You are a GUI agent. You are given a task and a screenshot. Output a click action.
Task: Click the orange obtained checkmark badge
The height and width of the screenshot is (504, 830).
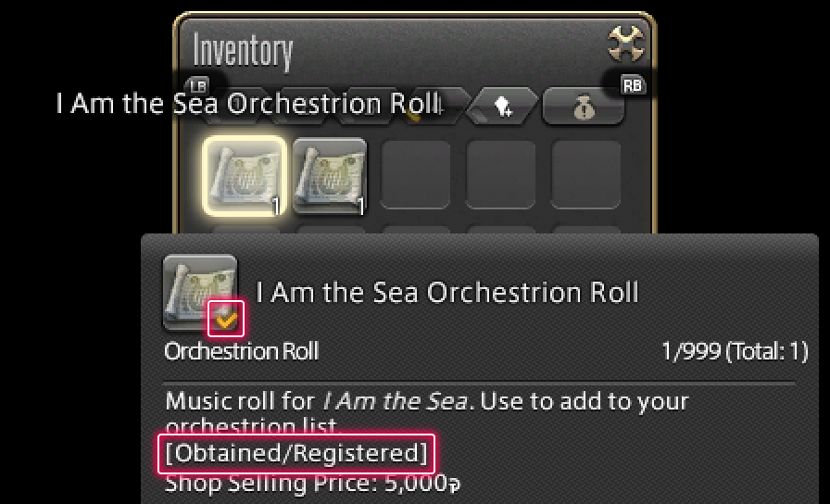[x=226, y=320]
